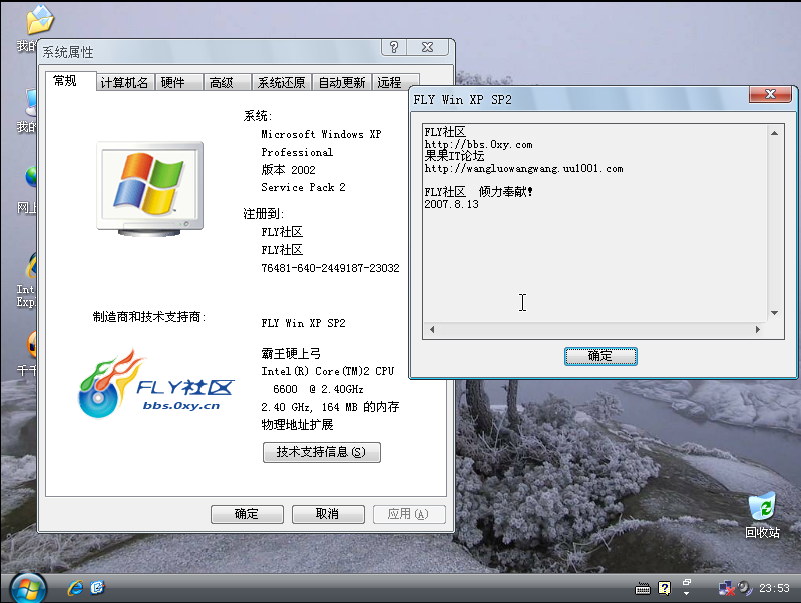This screenshot has height=603, width=801.
Task: Click the scroll-up arrow of the FLY text box
Action: tap(774, 133)
